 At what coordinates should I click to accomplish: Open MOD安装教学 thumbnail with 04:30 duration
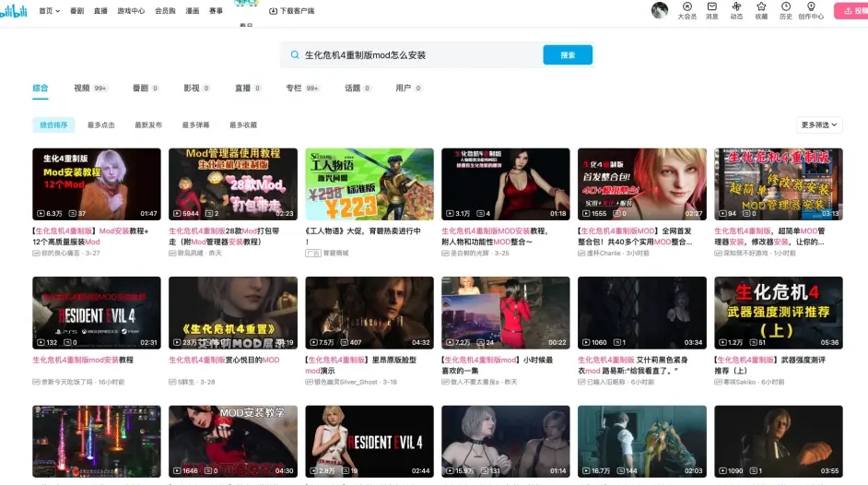click(x=233, y=442)
